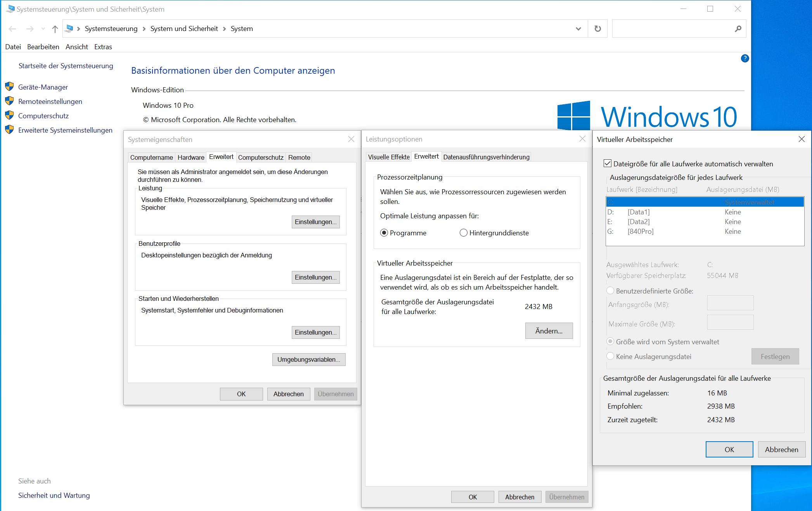812x511 pixels.
Task: Click shield icon beside Computerschutz
Action: click(9, 116)
